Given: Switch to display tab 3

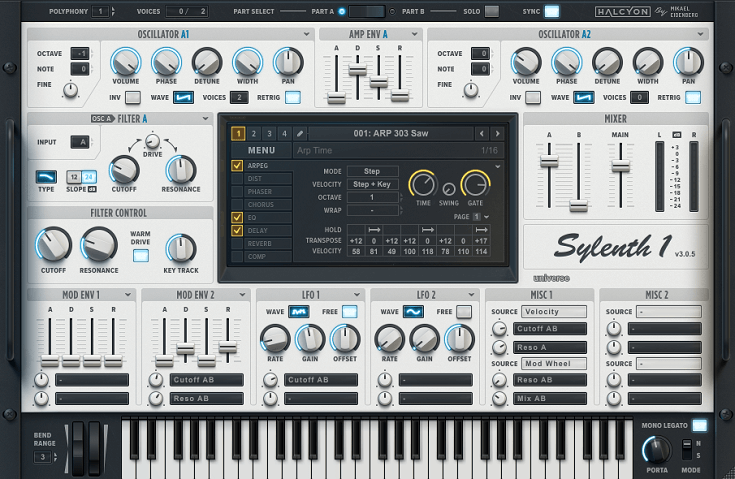Looking at the screenshot, I should (269, 134).
